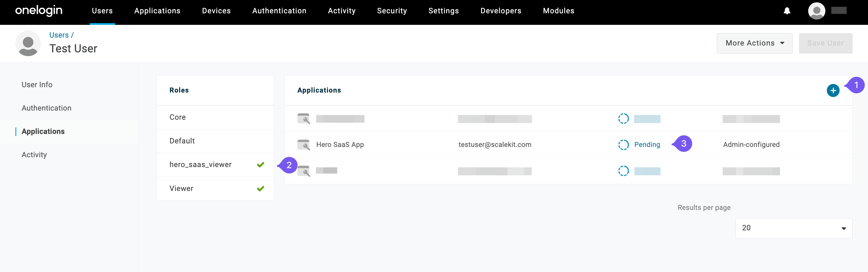This screenshot has height=272, width=868.
Task: Click the checkmark beside the Viewer role
Action: point(260,189)
